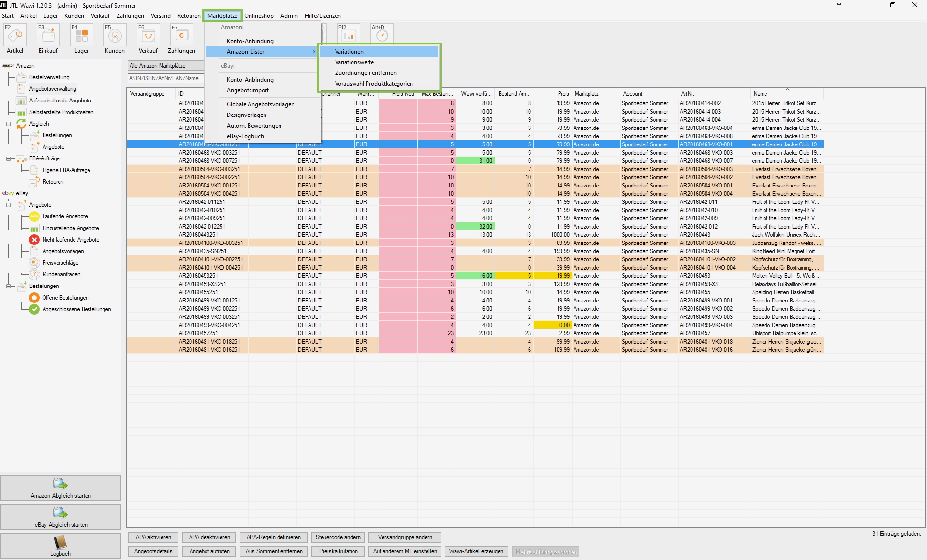Open the Alle Amazon Marktplätze dropdown
The width and height of the screenshot is (927, 560).
tap(166, 66)
